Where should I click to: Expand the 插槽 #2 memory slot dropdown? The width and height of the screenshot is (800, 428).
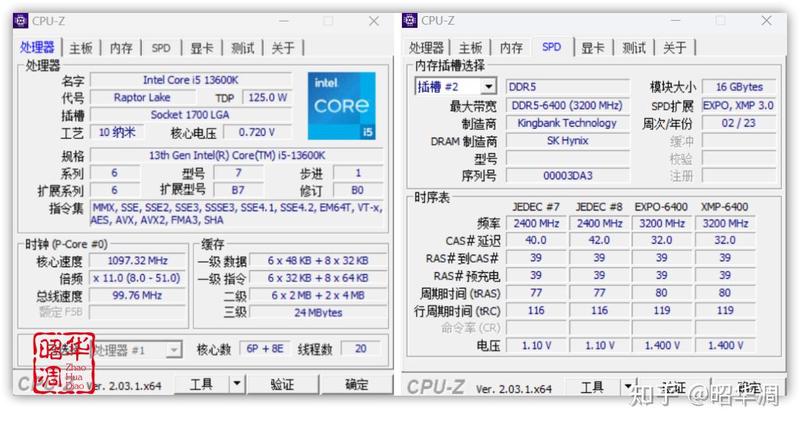point(489,87)
